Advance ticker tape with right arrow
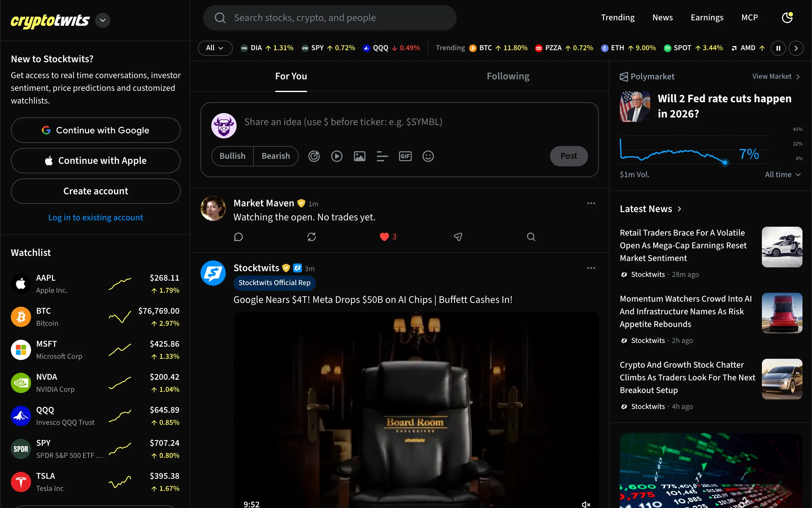The image size is (812, 508). [796, 48]
